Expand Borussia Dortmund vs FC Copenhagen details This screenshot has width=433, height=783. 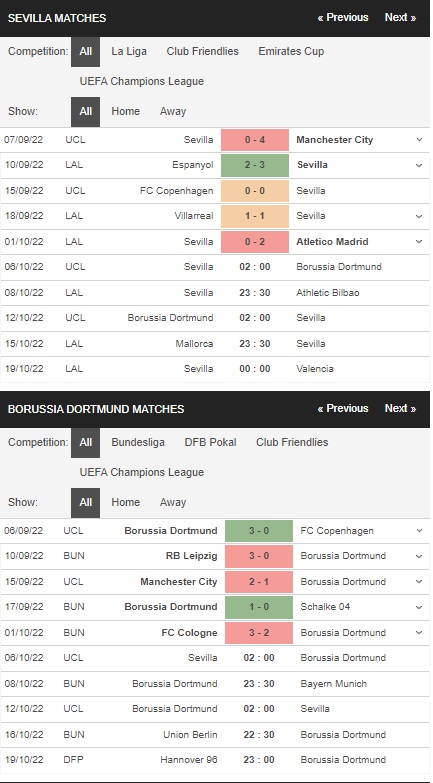click(x=420, y=531)
